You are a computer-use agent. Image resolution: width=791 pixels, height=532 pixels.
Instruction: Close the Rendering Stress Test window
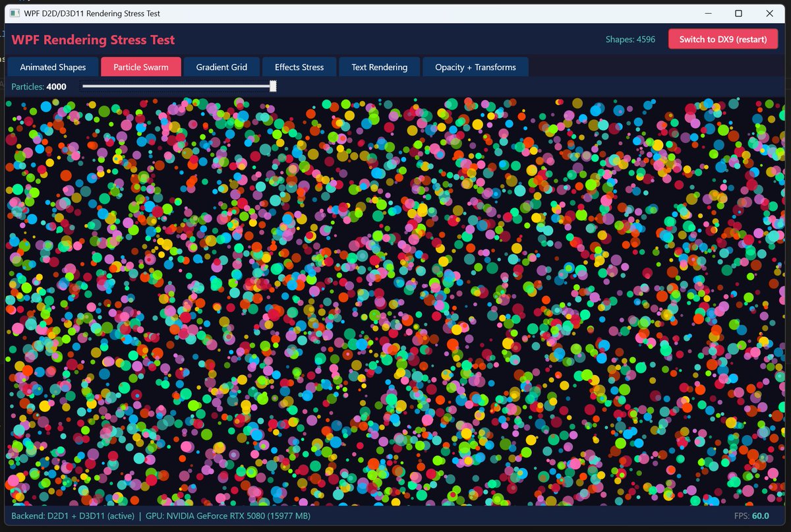(x=769, y=13)
